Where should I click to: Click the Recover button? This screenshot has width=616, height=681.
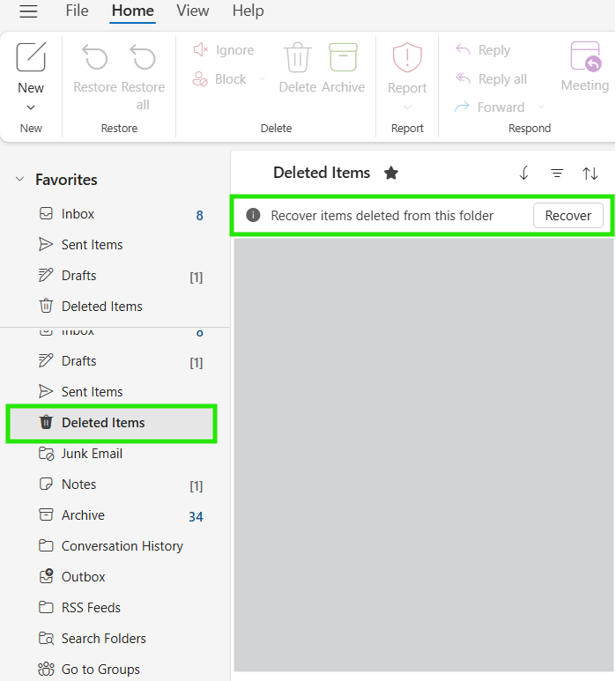coord(568,216)
